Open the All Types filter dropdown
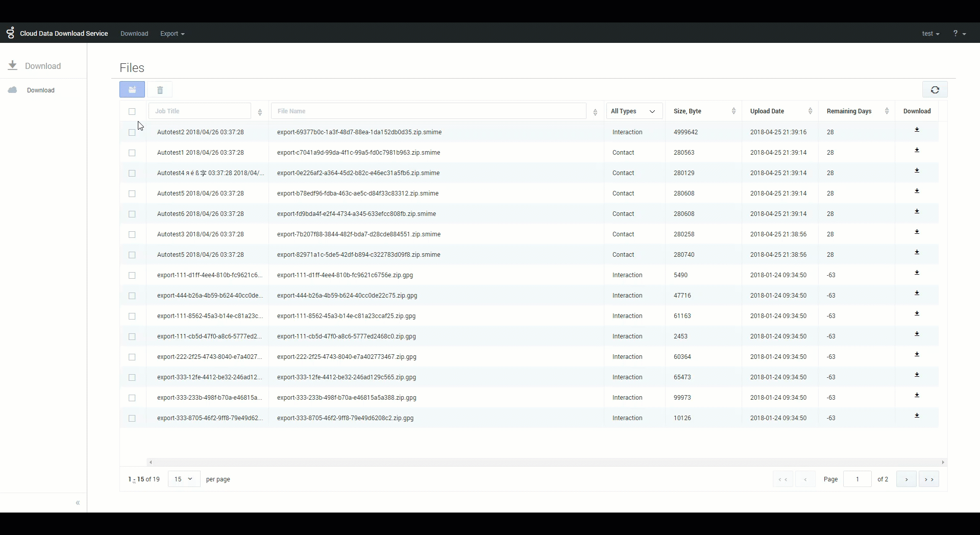Screen dimensions: 980x535 (x=634, y=111)
